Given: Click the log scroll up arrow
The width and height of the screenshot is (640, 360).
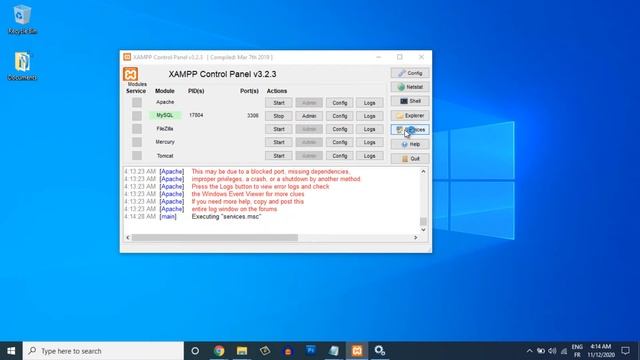Looking at the screenshot, I should coord(423,171).
